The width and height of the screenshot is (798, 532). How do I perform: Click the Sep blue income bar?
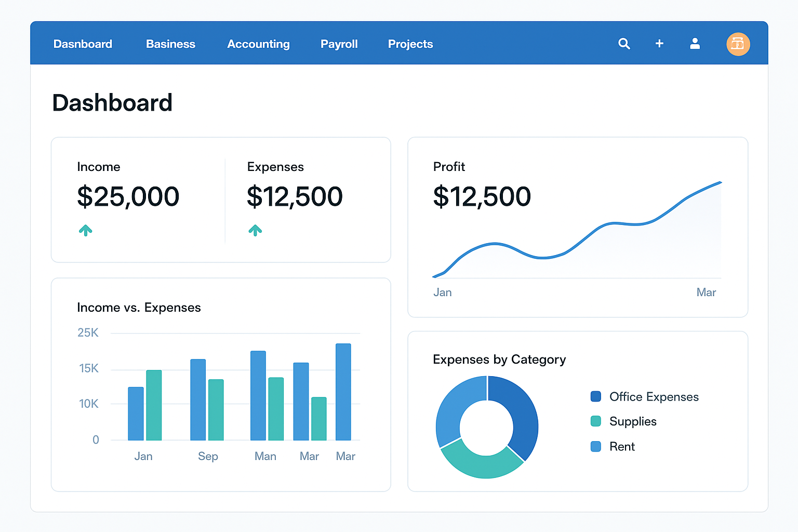pyautogui.click(x=198, y=400)
